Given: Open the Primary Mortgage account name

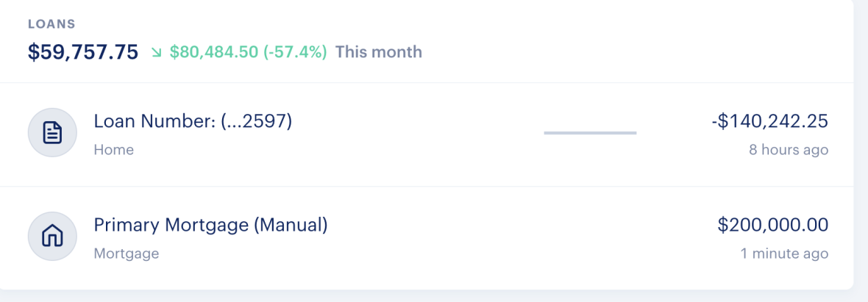Looking at the screenshot, I should (171, 225).
